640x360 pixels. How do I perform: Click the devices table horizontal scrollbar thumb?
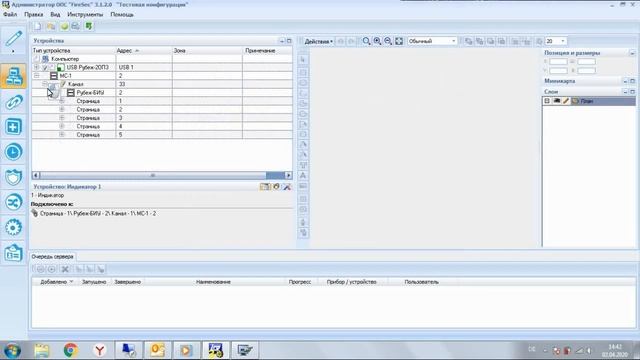(x=153, y=176)
